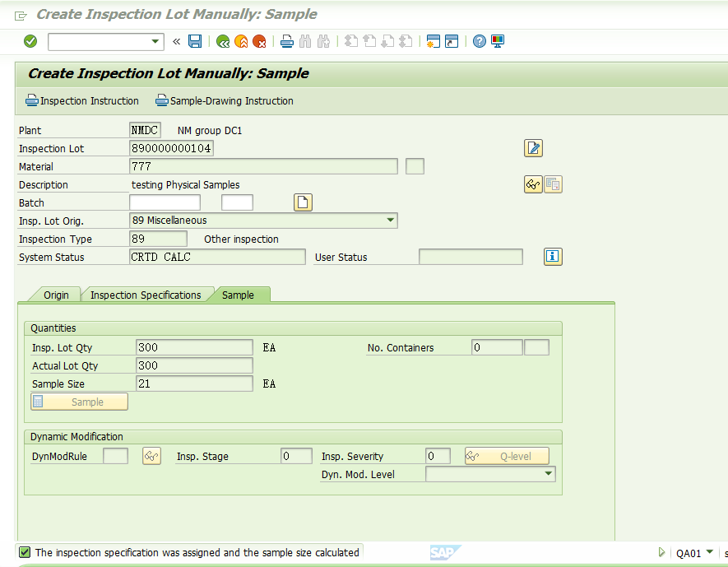
Task: Click the Inspection Instruction button
Action: (82, 100)
